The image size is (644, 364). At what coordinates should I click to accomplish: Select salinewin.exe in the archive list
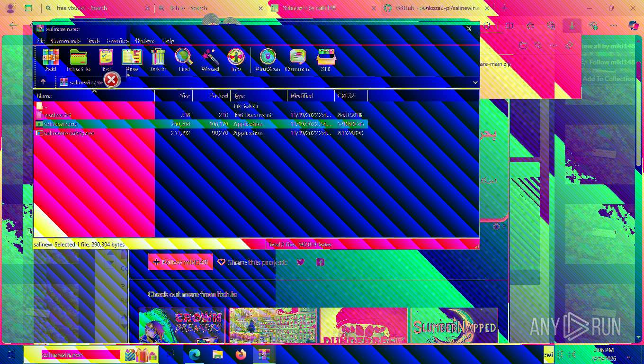point(201,124)
